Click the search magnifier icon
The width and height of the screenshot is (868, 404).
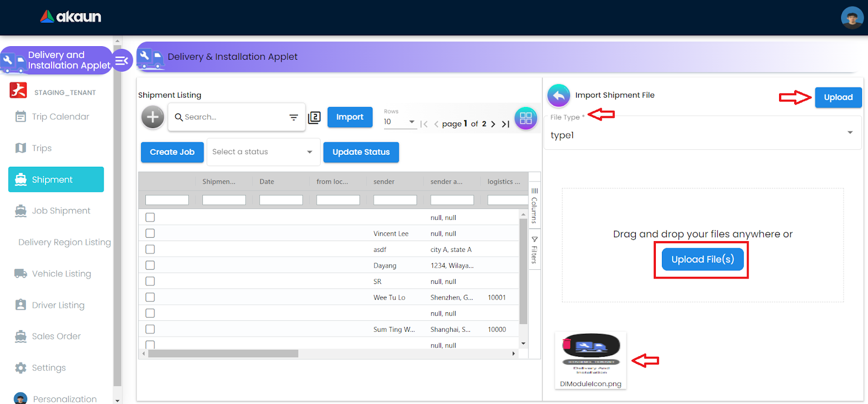point(178,117)
